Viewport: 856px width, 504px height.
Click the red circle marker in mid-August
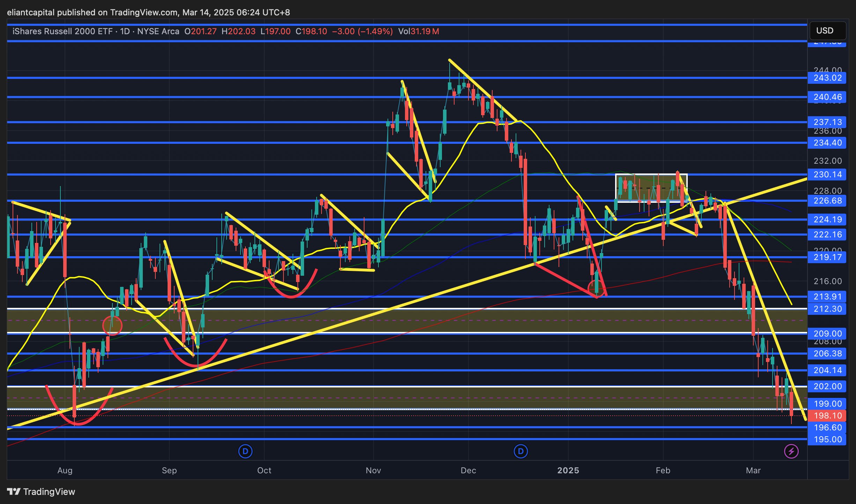[x=112, y=326]
